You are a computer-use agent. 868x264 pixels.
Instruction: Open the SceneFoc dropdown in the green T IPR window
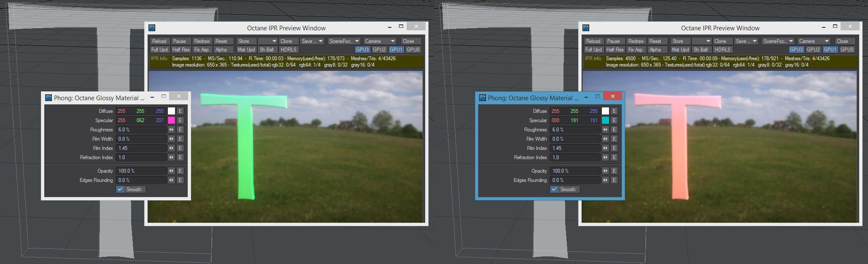[344, 41]
